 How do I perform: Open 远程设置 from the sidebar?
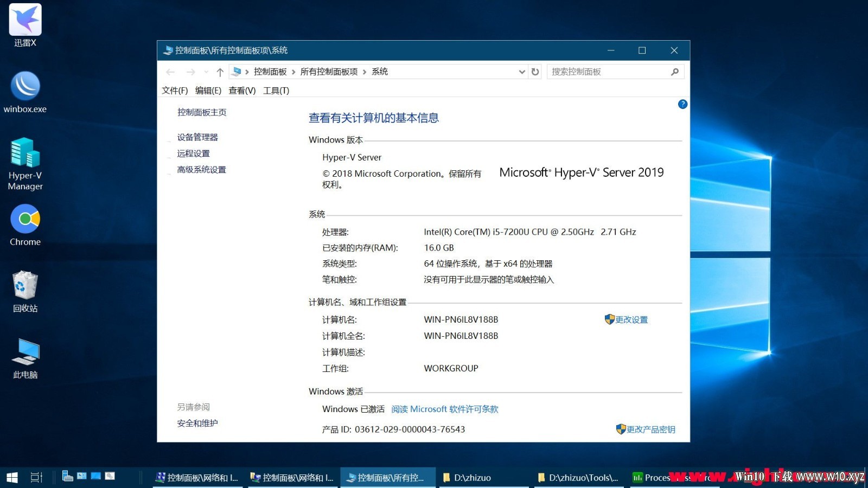click(x=193, y=153)
